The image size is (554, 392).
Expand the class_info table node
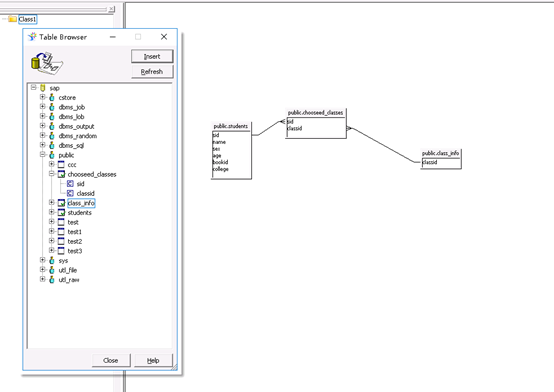pos(52,203)
